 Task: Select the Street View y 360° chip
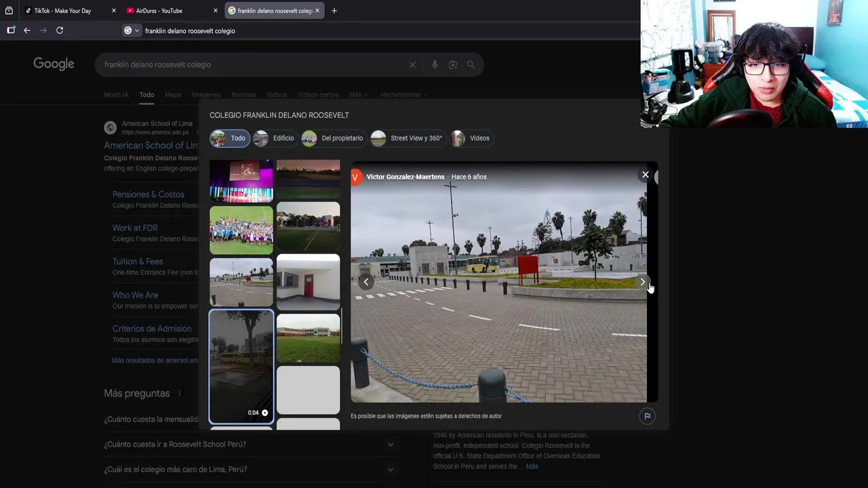(407, 138)
